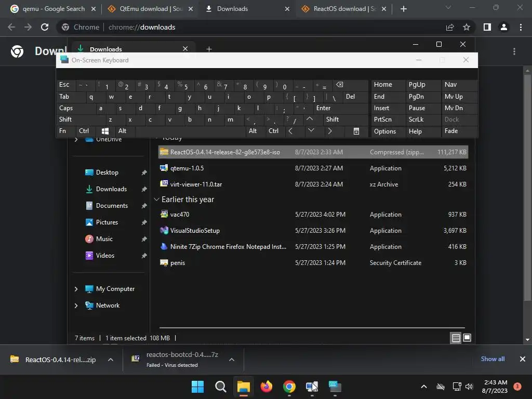
Task: Go back in Chrome
Action: 11,27
